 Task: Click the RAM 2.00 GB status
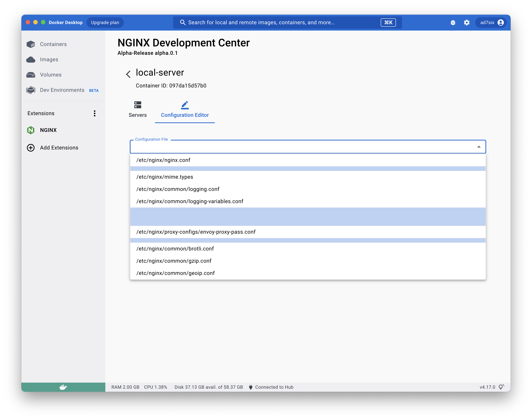click(x=125, y=387)
